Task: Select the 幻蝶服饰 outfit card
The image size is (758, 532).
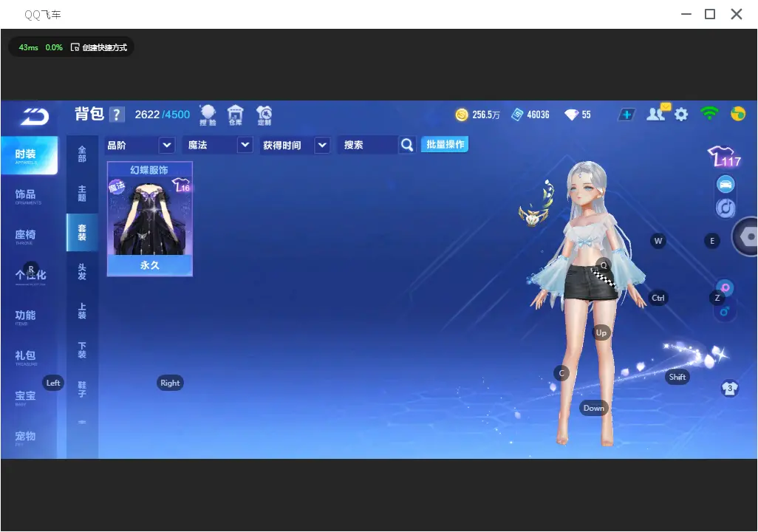Action: (150, 219)
